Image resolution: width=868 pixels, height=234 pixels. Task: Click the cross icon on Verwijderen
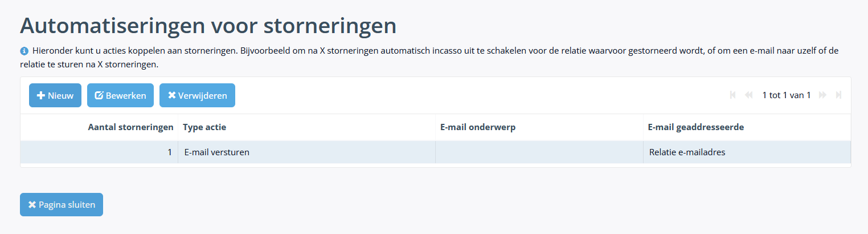click(171, 95)
